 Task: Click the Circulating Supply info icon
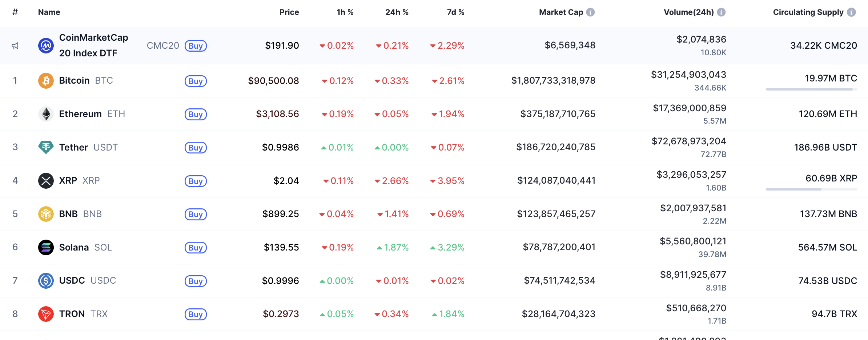pos(851,12)
